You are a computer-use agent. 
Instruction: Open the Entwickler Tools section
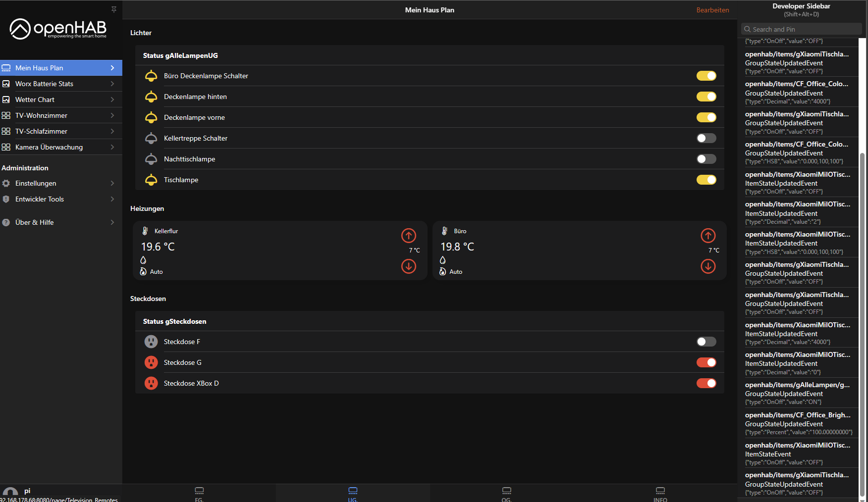coord(61,199)
